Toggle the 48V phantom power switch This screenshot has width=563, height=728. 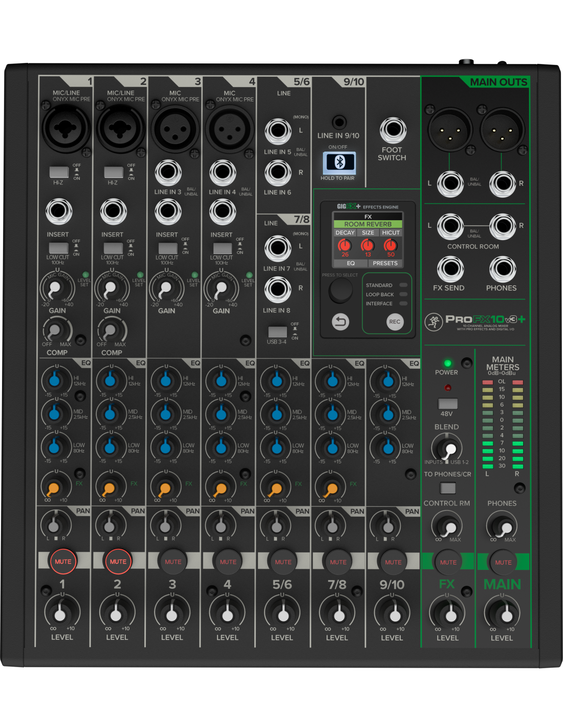pyautogui.click(x=447, y=403)
